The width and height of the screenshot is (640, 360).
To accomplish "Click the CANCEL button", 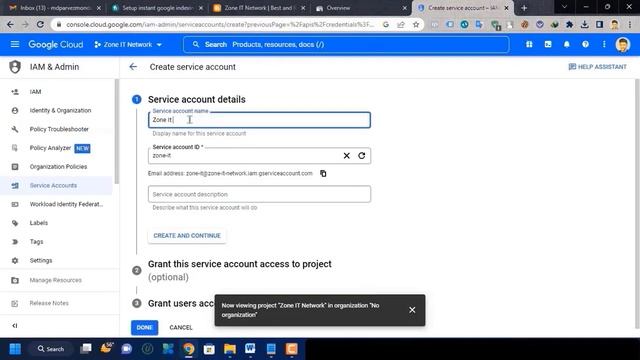I will 181,327.
